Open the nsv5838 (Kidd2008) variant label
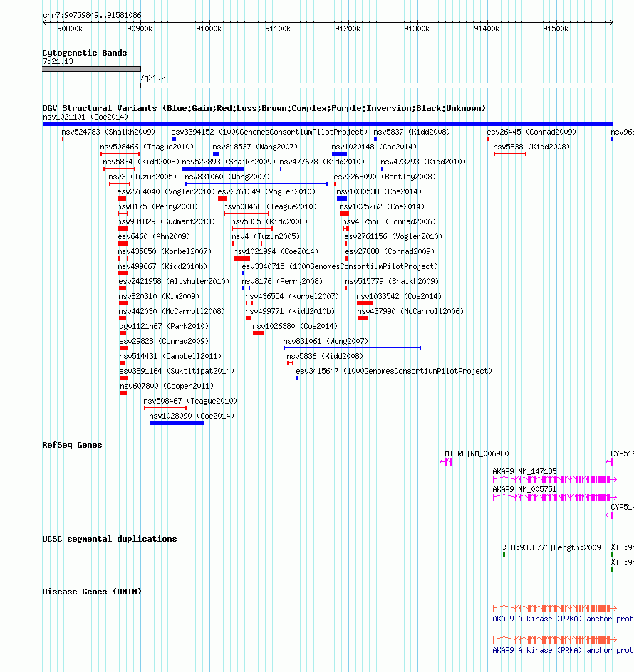The width and height of the screenshot is (634, 672). (531, 147)
